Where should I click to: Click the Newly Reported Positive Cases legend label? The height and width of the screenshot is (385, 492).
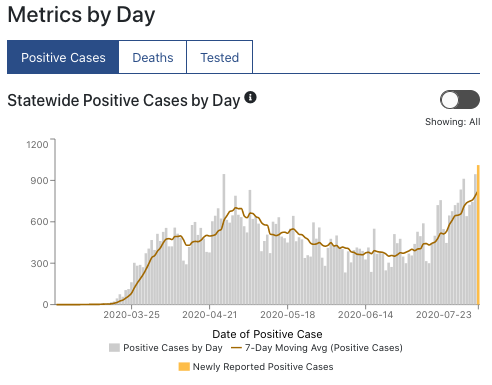pyautogui.click(x=263, y=367)
